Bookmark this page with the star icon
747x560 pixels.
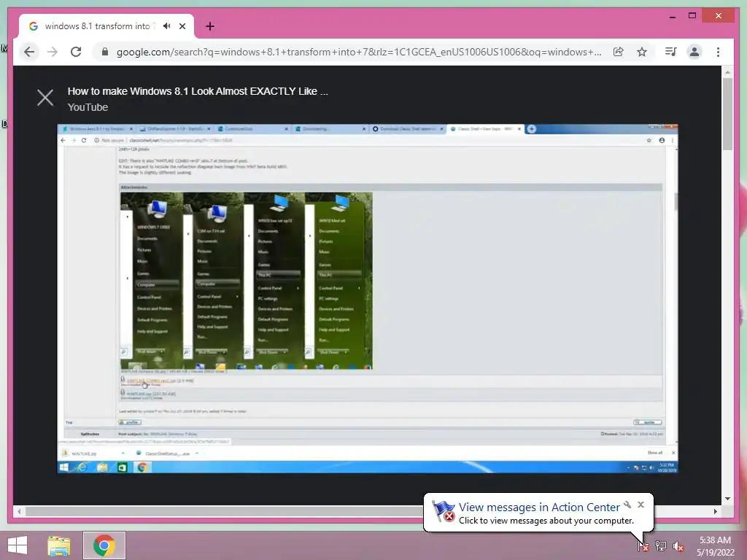(x=642, y=52)
